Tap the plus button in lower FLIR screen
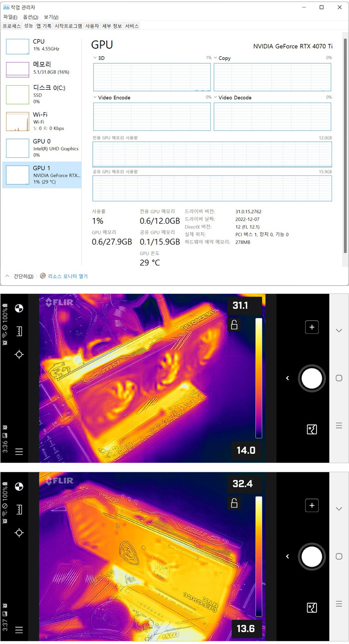 coord(312,506)
